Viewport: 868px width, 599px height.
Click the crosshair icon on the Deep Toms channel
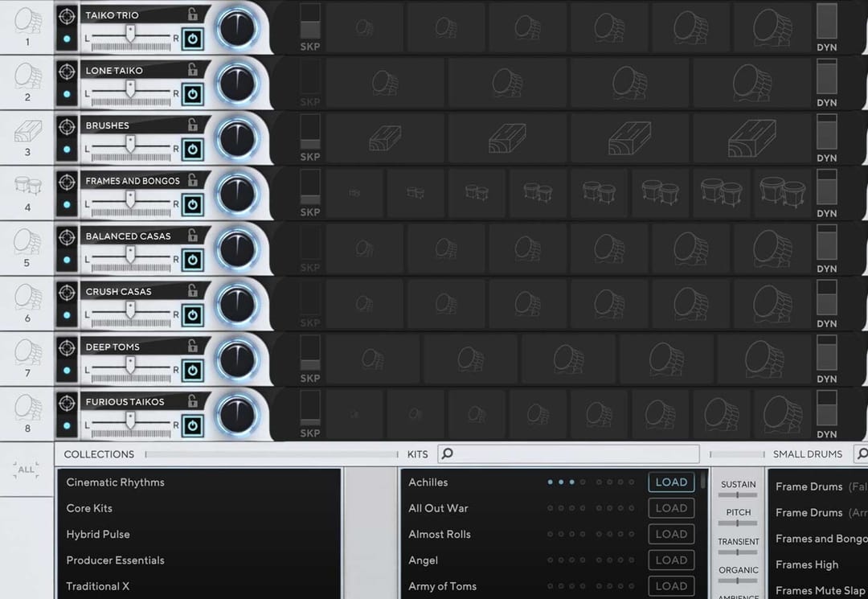[x=67, y=346]
